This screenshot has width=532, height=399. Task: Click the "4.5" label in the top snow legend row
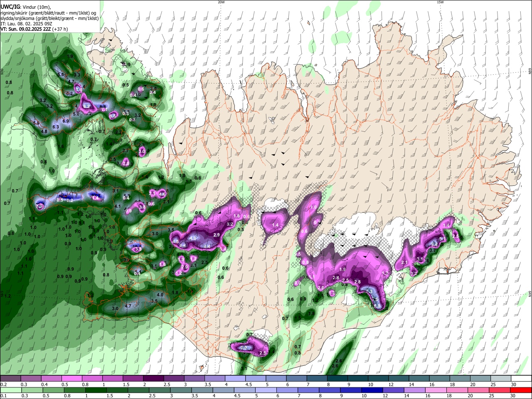point(249,384)
